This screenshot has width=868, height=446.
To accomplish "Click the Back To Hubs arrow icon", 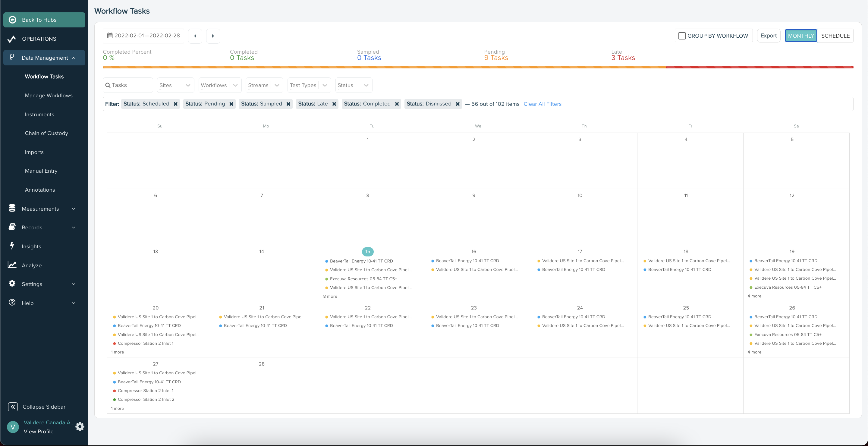I will coord(12,20).
